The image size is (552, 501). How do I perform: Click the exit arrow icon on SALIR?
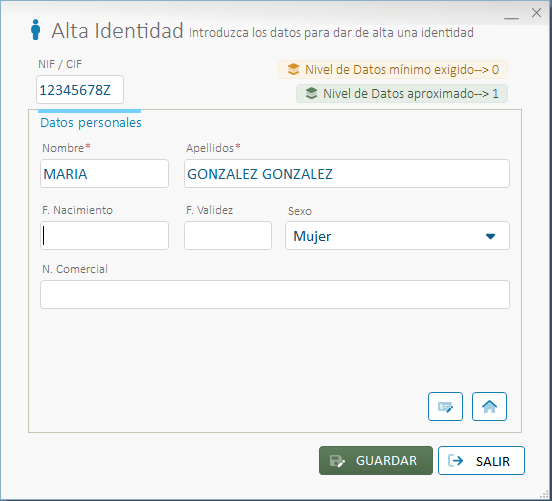(x=456, y=461)
